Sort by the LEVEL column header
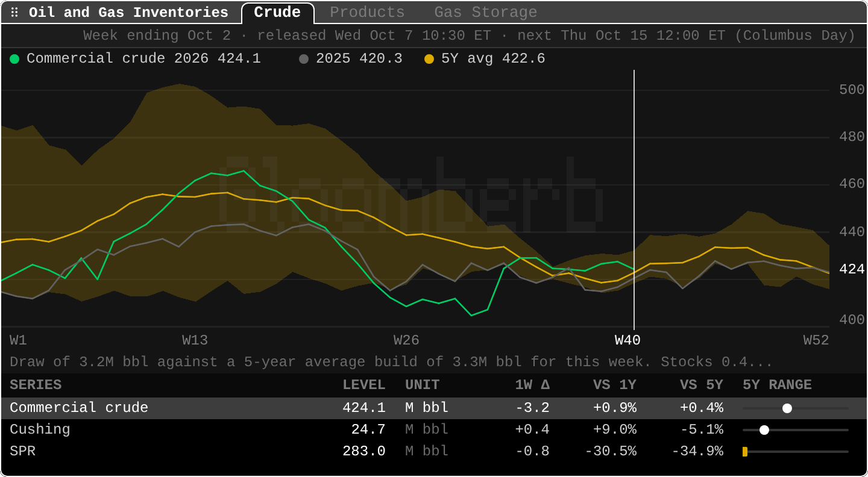Screen dimensions: 868x477 pyautogui.click(x=364, y=385)
